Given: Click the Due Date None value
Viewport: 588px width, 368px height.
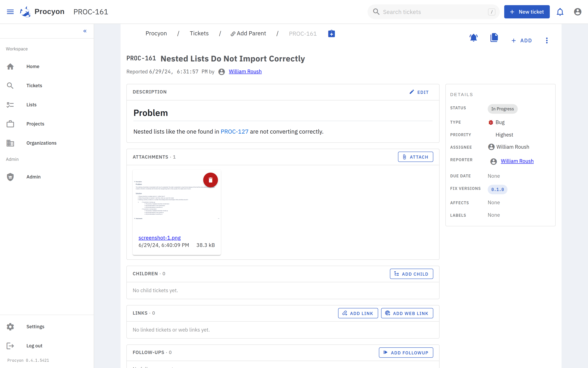Looking at the screenshot, I should tap(494, 176).
